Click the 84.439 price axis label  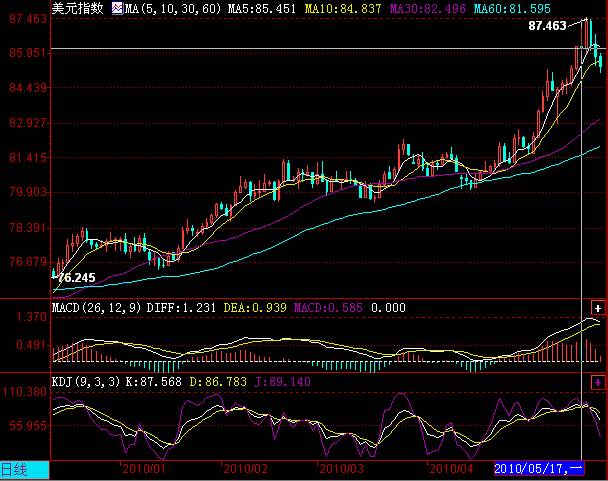tap(28, 88)
